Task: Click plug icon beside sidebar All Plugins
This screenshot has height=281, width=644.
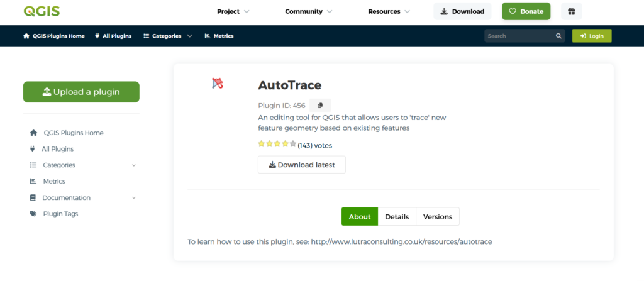Action: pyautogui.click(x=33, y=149)
